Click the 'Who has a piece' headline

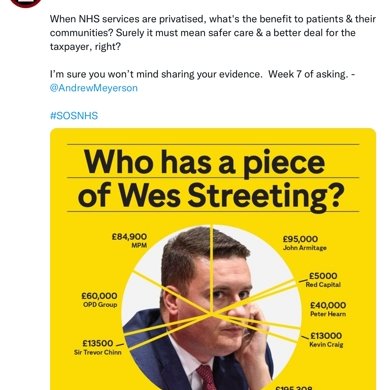tap(204, 163)
